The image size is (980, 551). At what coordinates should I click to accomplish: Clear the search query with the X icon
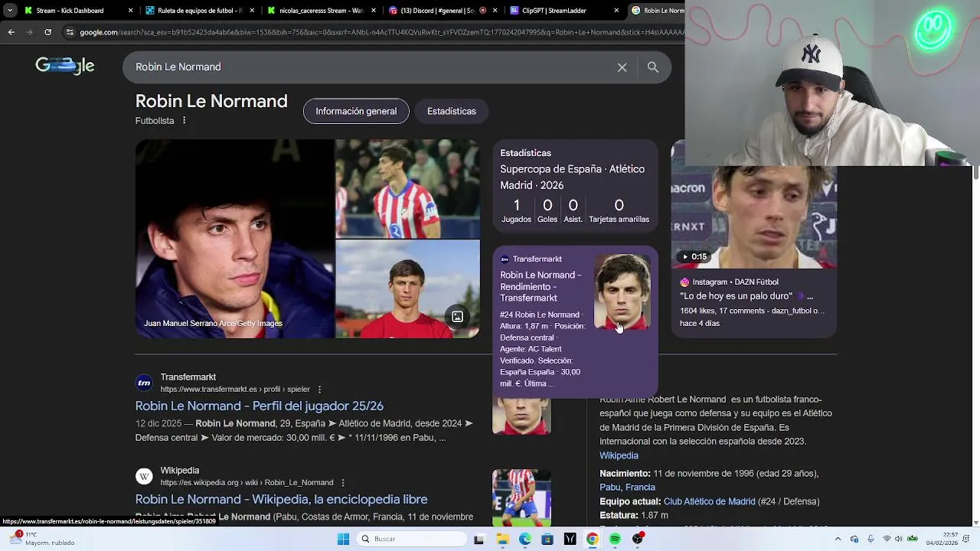click(622, 67)
